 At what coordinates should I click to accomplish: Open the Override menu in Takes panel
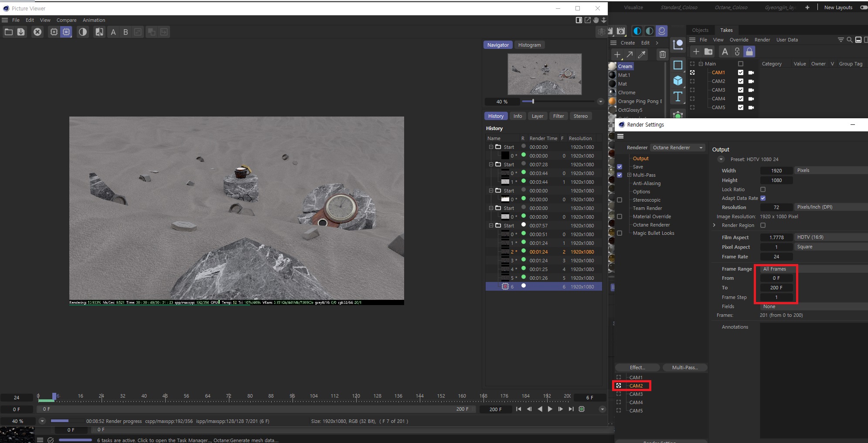click(x=739, y=40)
